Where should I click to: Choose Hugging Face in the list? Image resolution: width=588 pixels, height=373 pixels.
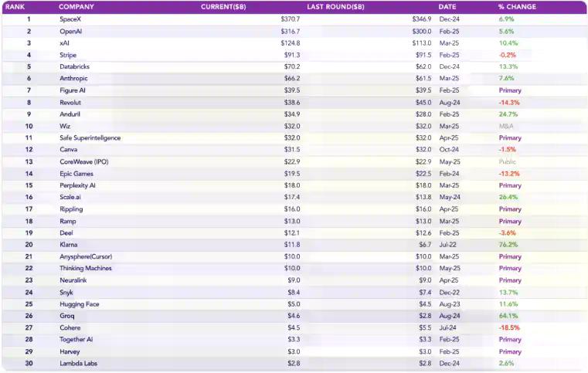[80, 304]
